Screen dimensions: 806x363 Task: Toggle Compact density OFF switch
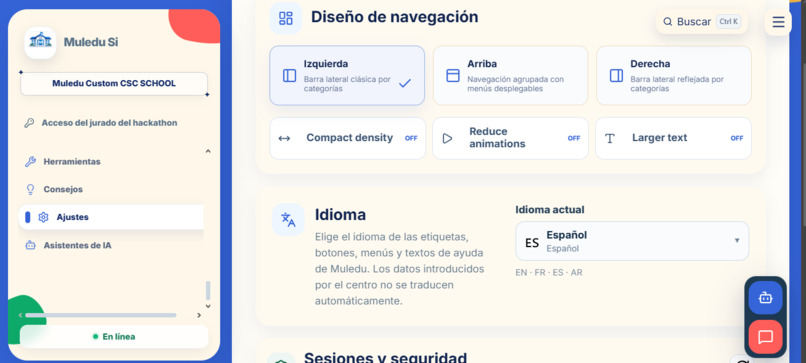click(x=411, y=138)
